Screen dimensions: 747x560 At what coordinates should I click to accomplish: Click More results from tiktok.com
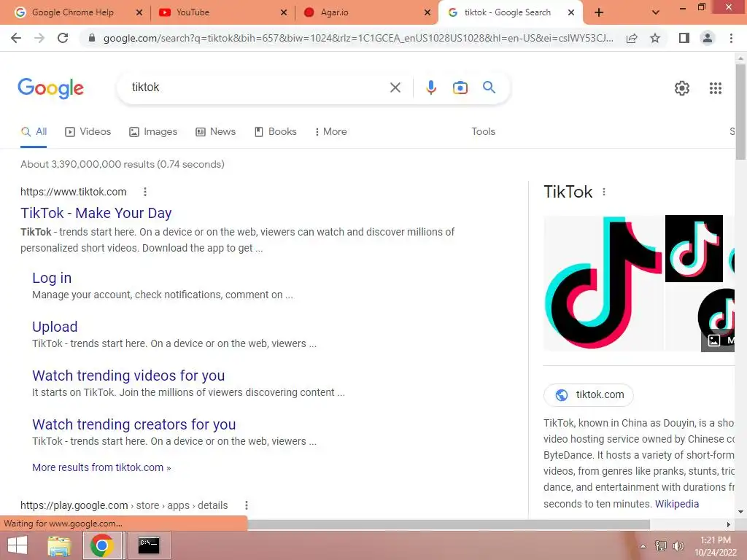pyautogui.click(x=101, y=467)
